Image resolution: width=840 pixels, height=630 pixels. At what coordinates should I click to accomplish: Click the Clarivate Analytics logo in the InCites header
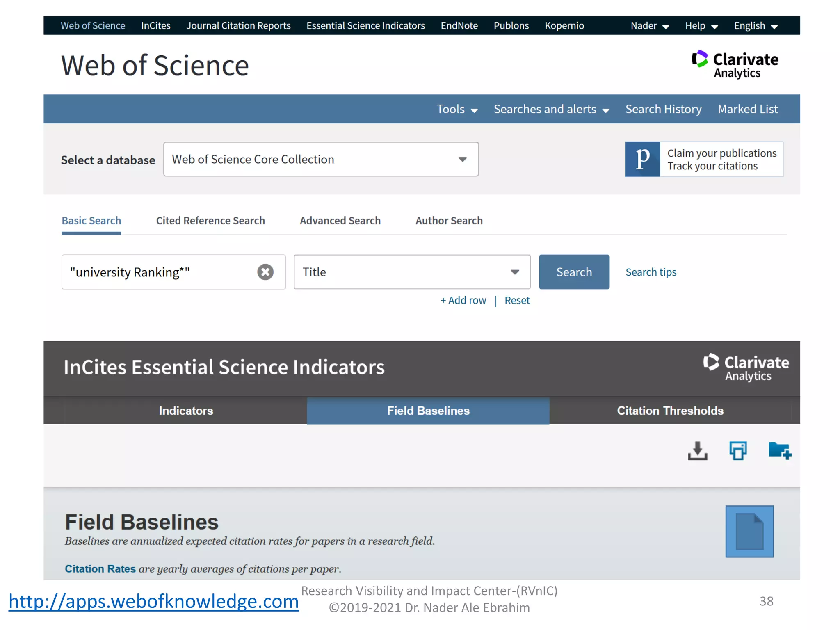pyautogui.click(x=746, y=367)
